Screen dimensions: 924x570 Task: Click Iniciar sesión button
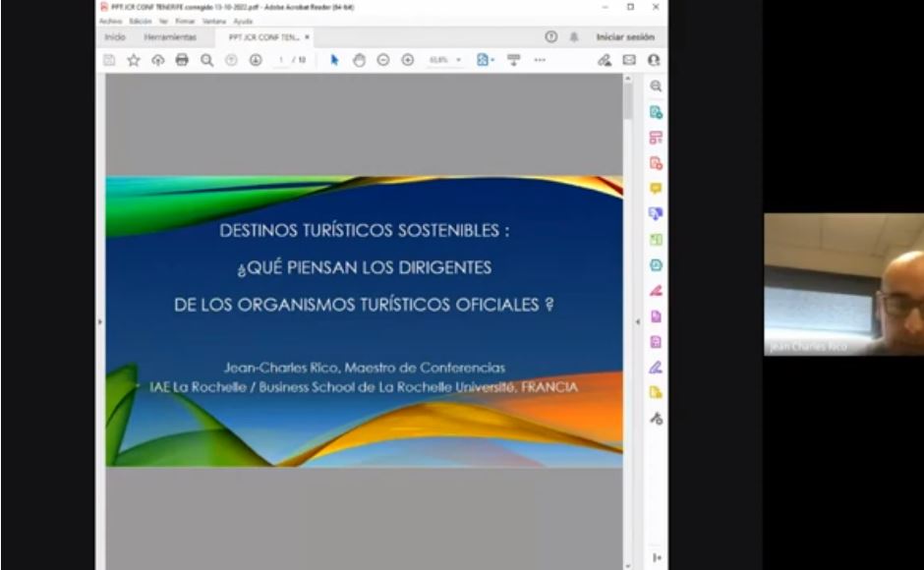pos(624,37)
